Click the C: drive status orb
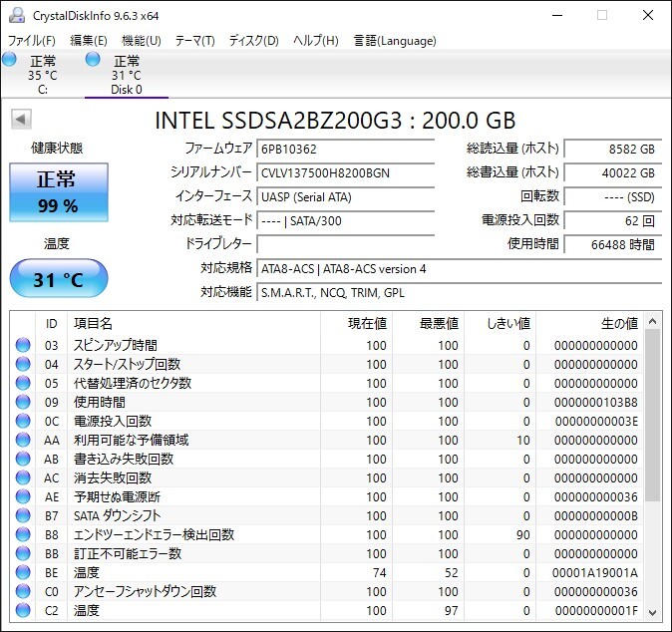 coord(10,60)
